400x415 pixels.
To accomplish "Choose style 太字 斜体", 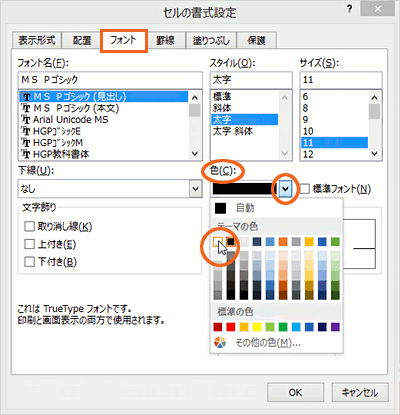I will click(x=244, y=131).
